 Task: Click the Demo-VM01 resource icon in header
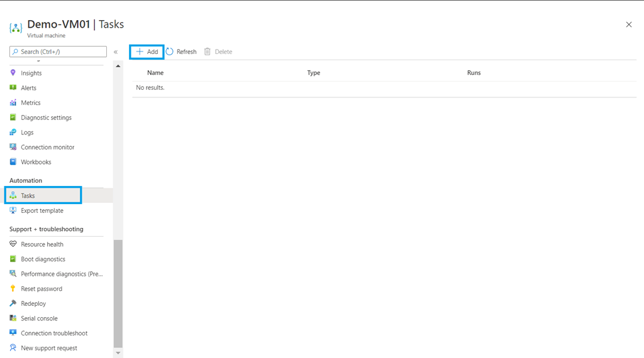click(x=16, y=28)
